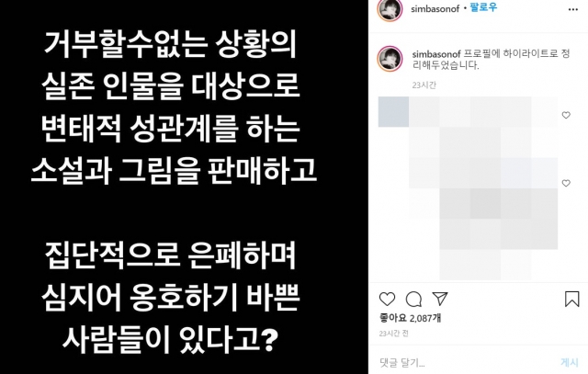
Task: Open simbasonof avatar next to caption
Action: 390,59
